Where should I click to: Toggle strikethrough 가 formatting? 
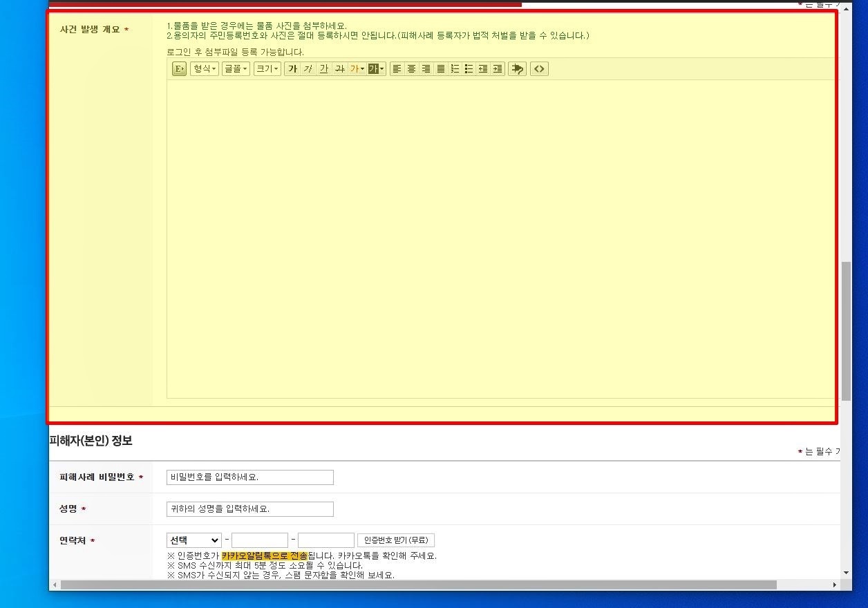click(339, 68)
